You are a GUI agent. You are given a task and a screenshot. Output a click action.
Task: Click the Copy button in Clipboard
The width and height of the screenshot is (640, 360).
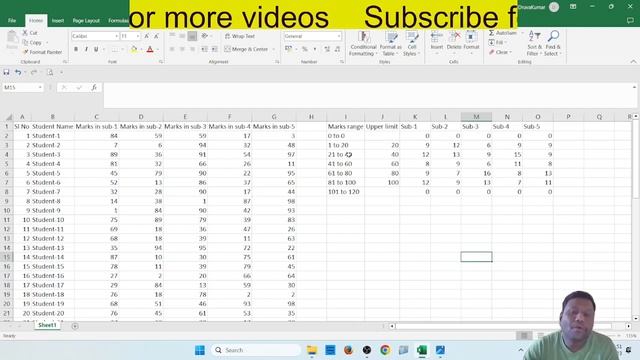(x=32, y=42)
